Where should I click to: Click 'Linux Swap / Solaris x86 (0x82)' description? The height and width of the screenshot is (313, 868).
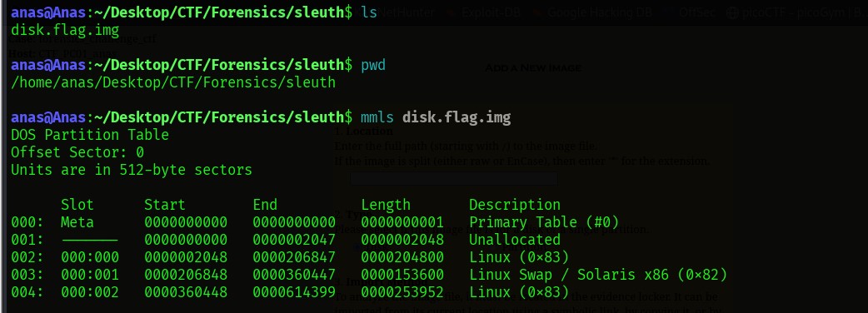(x=598, y=275)
